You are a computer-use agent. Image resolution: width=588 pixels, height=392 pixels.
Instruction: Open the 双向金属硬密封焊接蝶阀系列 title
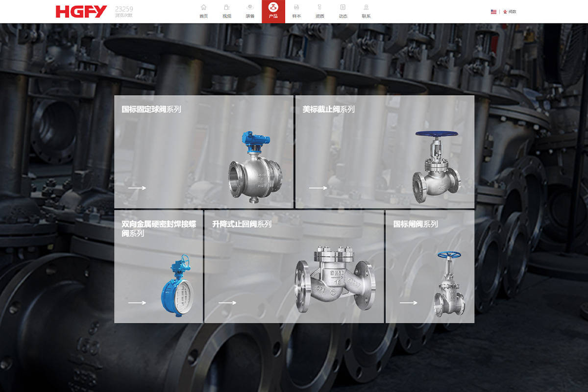159,228
